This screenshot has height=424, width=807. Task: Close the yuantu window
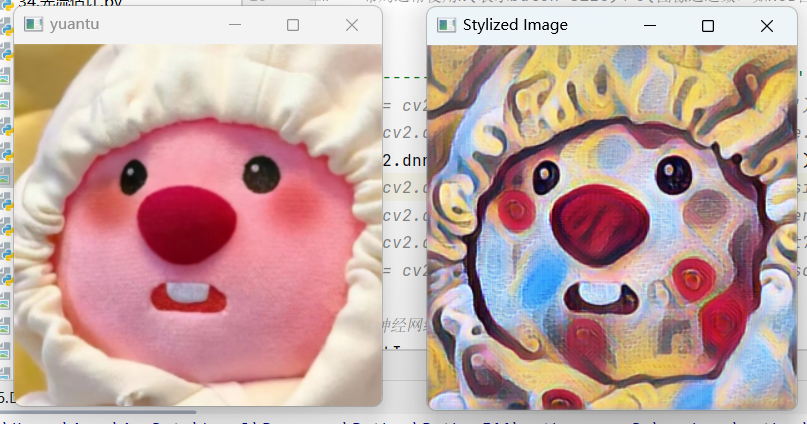click(x=352, y=25)
